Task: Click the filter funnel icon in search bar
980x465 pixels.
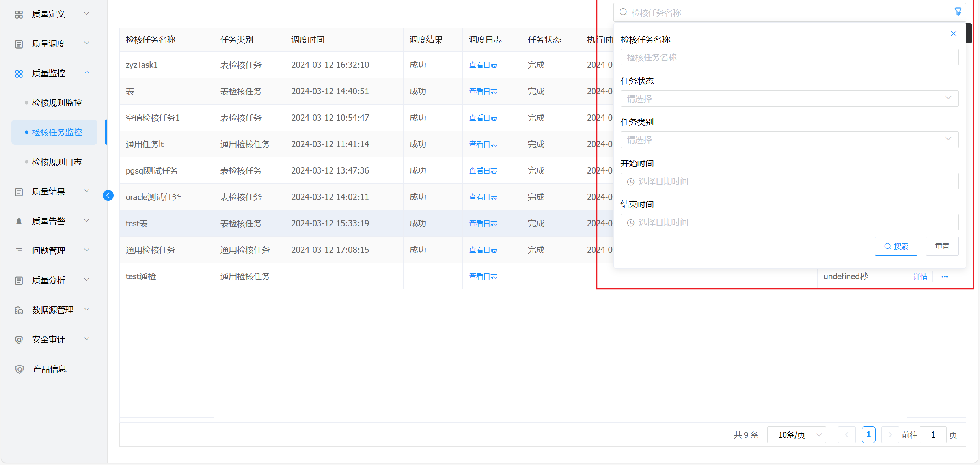Action: [958, 12]
